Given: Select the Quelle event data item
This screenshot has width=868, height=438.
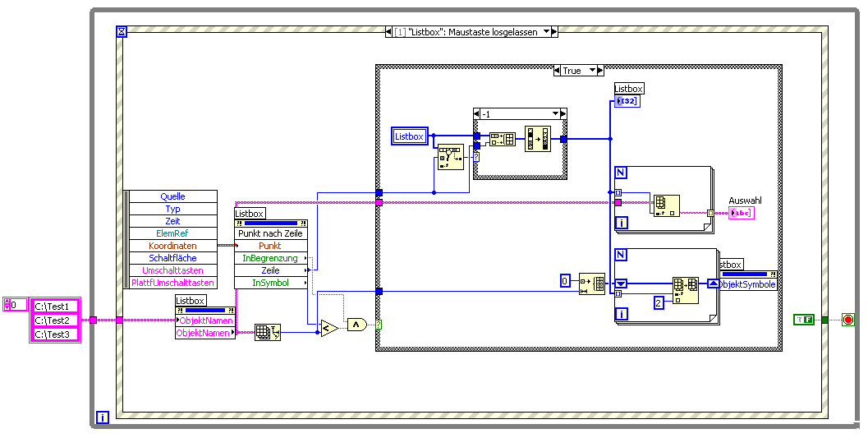Looking at the screenshot, I should (x=172, y=196).
